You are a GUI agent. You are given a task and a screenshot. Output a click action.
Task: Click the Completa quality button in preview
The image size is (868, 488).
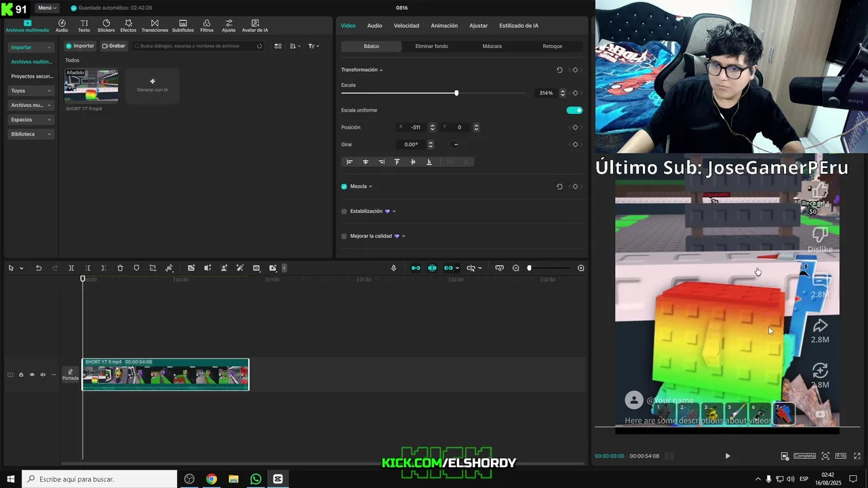point(805,456)
